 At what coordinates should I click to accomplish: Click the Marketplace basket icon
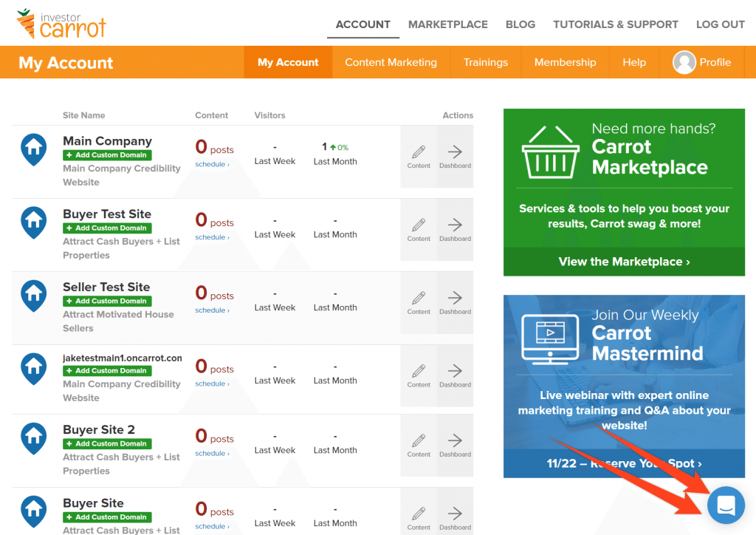click(550, 152)
